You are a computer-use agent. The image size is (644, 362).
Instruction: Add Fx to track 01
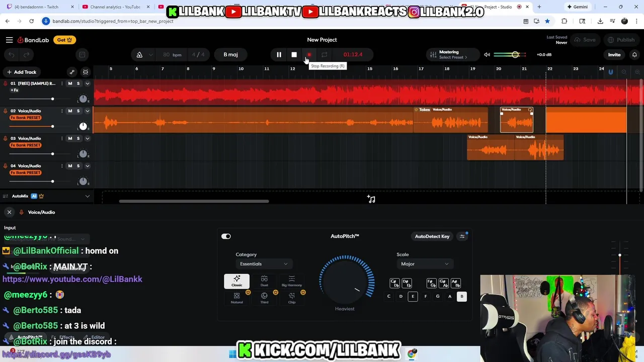[14, 90]
